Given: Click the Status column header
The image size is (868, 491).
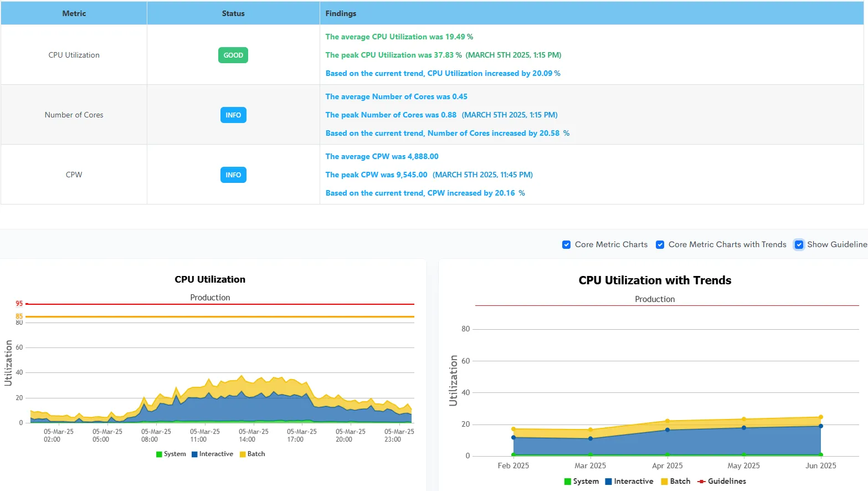Looking at the screenshot, I should [233, 13].
